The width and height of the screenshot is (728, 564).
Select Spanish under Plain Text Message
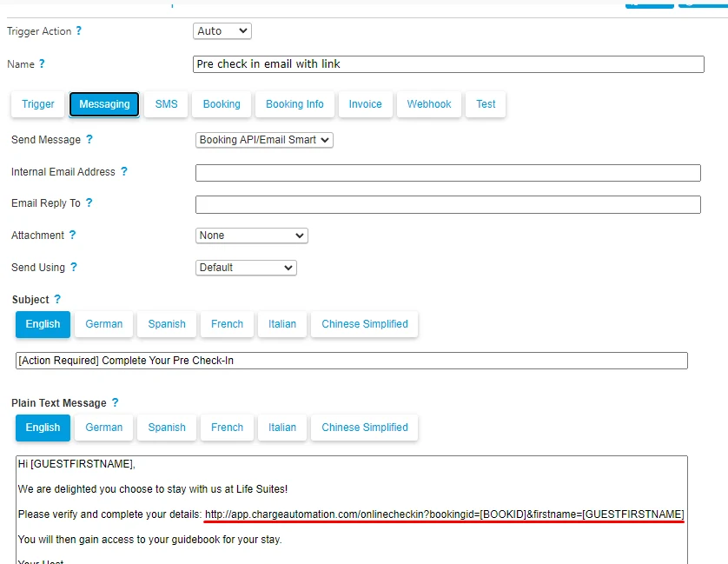pos(167,428)
